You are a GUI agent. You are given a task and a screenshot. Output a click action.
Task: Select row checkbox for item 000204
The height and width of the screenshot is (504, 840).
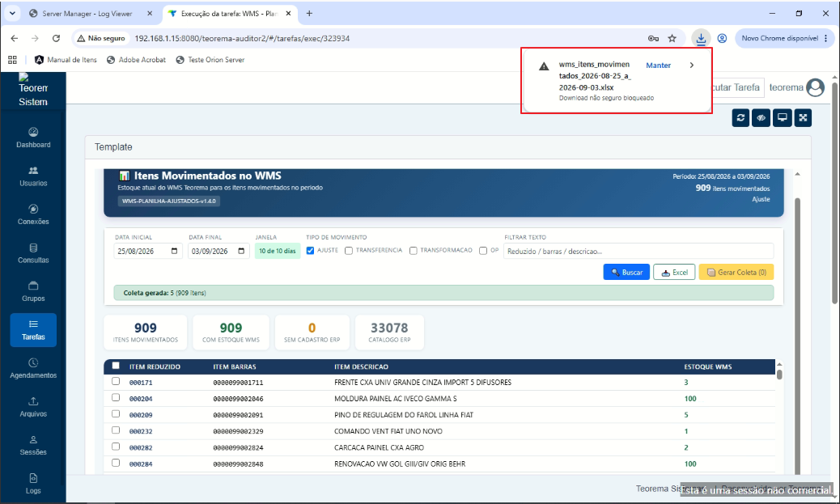[x=116, y=397]
